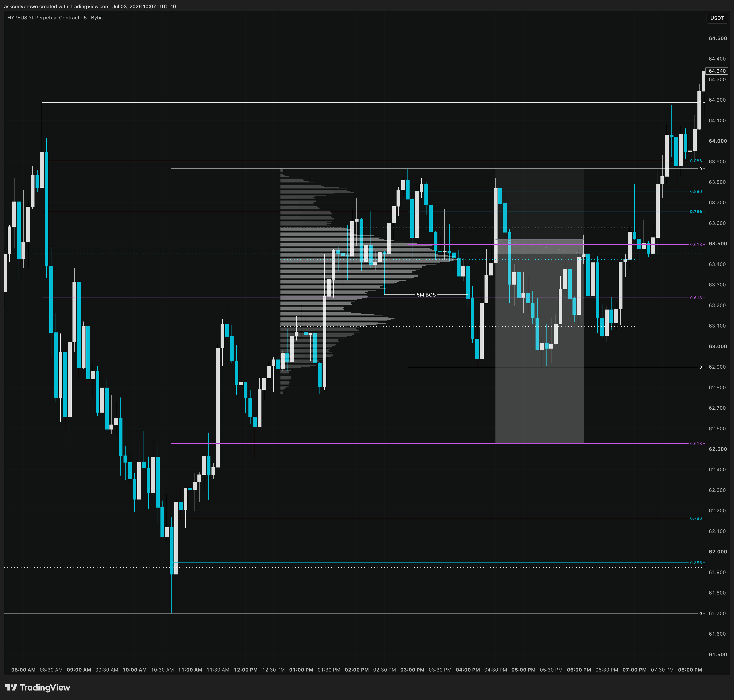The image size is (734, 700).
Task: Click the 08:00 PM time axis label
Action: (x=690, y=670)
